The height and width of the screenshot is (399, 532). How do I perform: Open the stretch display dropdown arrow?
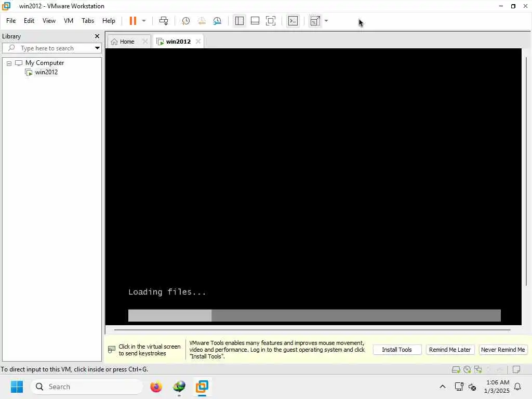click(326, 21)
